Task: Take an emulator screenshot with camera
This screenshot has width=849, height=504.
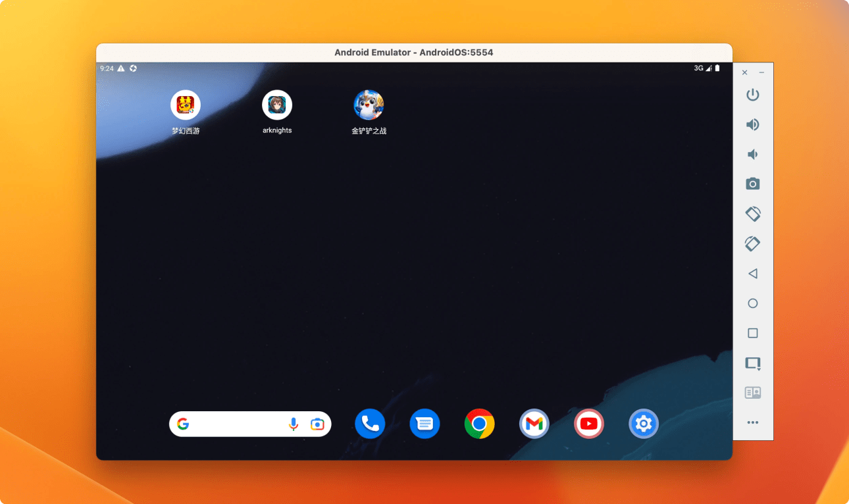Action: [x=753, y=184]
